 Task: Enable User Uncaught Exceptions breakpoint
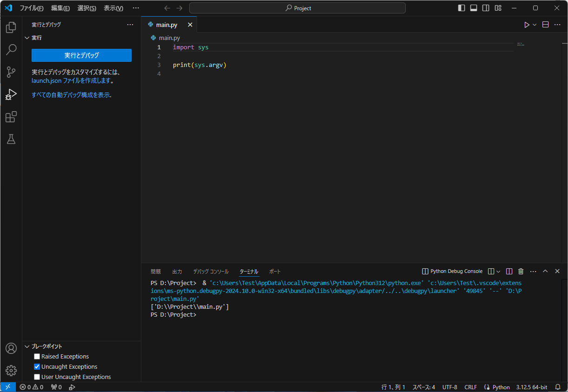coord(37,377)
